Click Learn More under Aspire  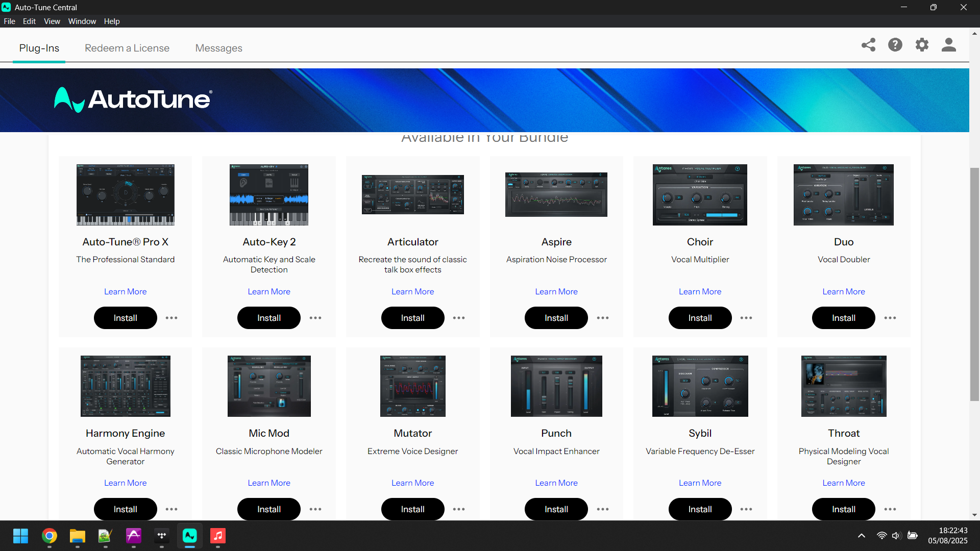(x=556, y=291)
